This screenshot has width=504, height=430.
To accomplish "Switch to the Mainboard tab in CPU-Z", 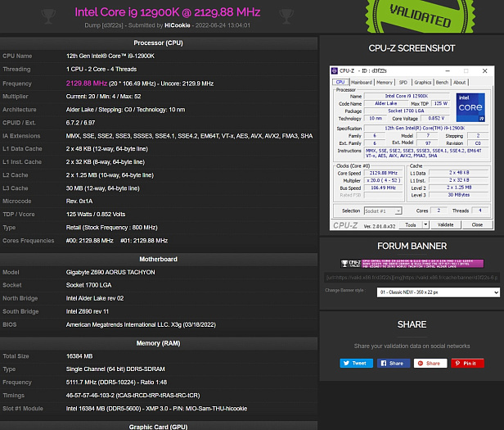I will click(362, 83).
